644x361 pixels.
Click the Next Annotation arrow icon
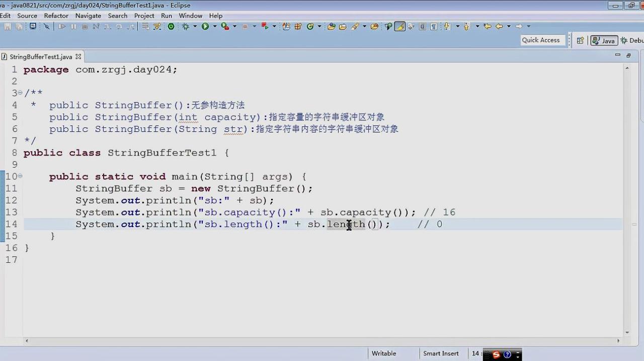tap(446, 26)
